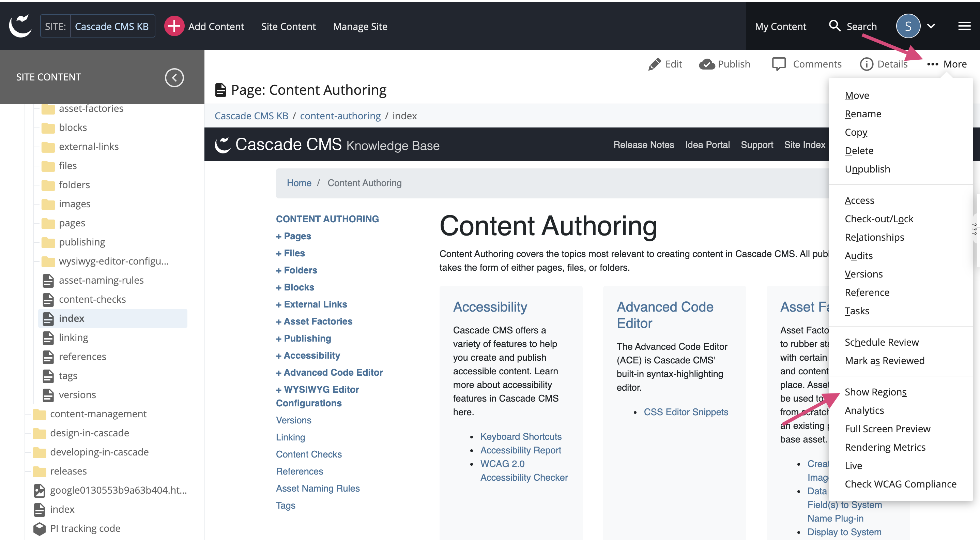Choose Delete in the More menu
The height and width of the screenshot is (540, 980).
pos(859,150)
